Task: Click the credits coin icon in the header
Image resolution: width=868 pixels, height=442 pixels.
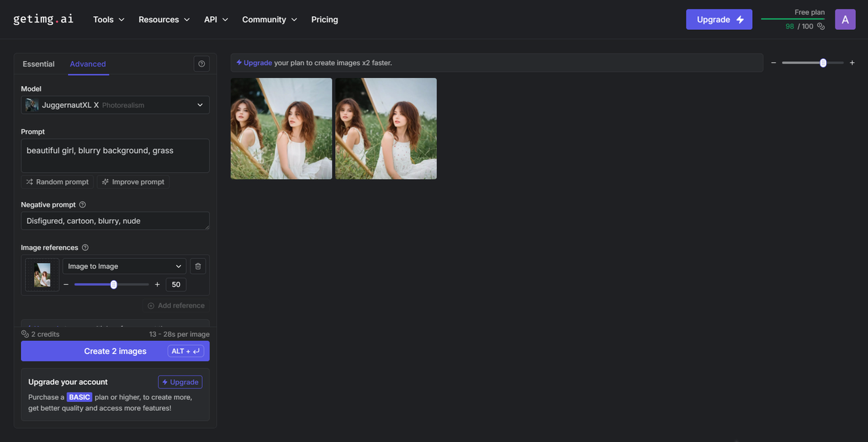Action: coord(821,26)
